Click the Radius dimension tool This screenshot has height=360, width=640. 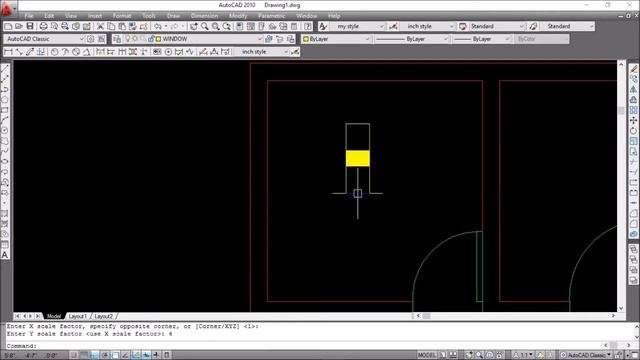54,52
